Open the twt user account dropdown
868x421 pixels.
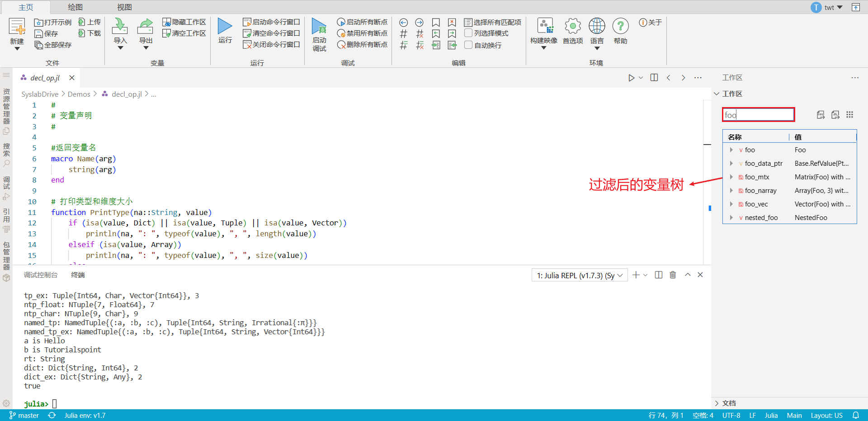click(x=827, y=7)
